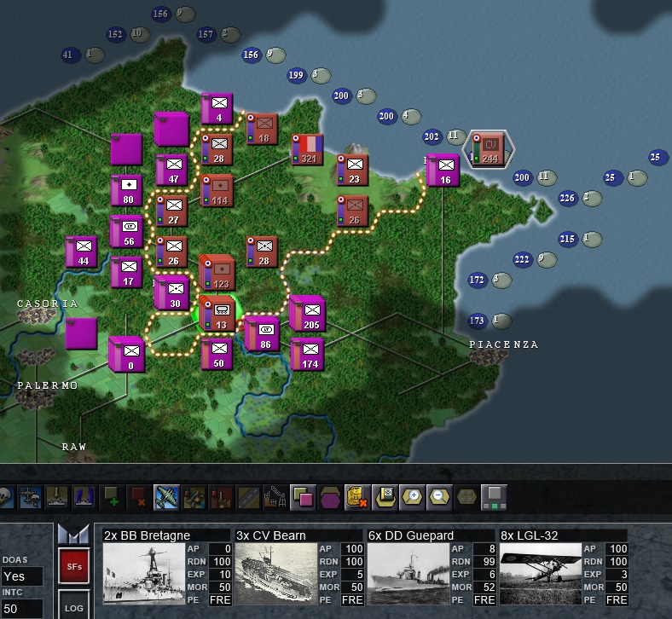Click the DOAS Yes field
Image resolution: width=672 pixels, height=619 pixels.
pos(21,576)
